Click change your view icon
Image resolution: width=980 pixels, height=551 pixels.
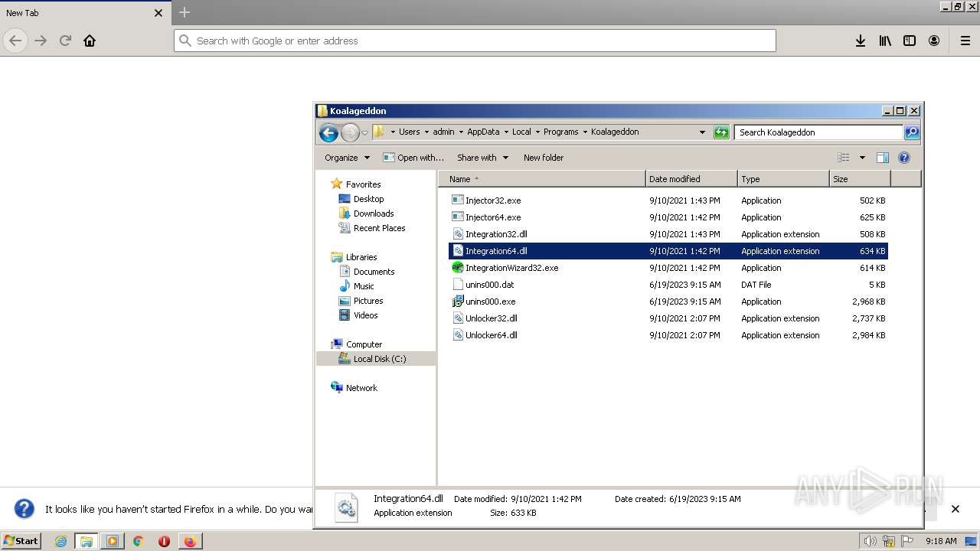click(x=844, y=158)
